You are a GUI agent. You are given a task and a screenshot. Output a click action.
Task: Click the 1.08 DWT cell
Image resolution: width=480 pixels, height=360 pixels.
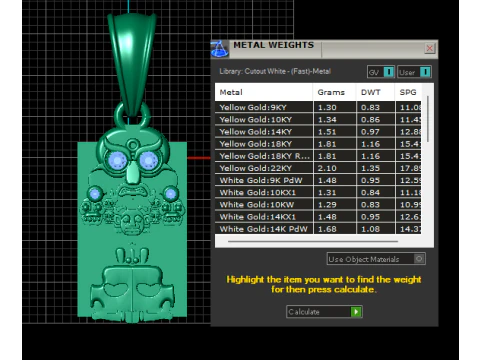click(x=375, y=229)
